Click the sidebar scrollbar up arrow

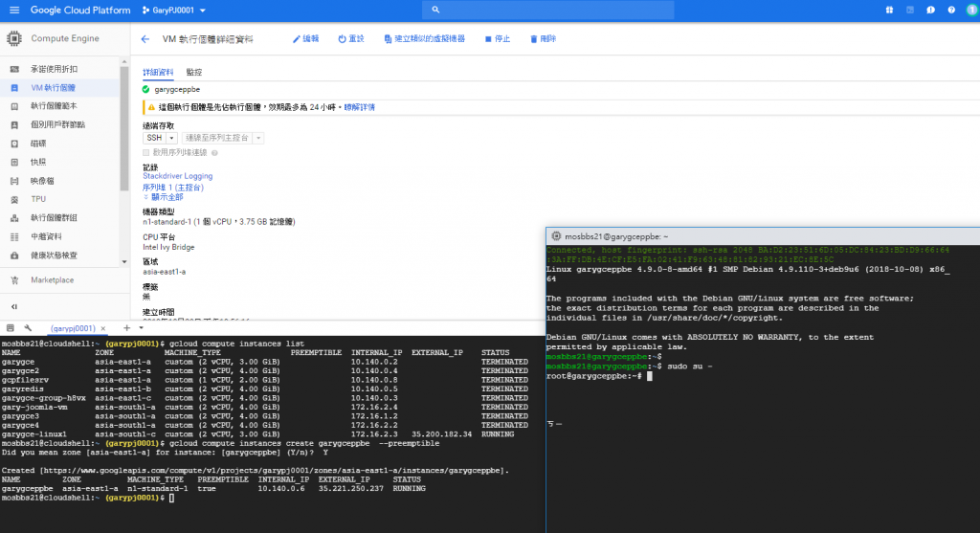(x=123, y=62)
